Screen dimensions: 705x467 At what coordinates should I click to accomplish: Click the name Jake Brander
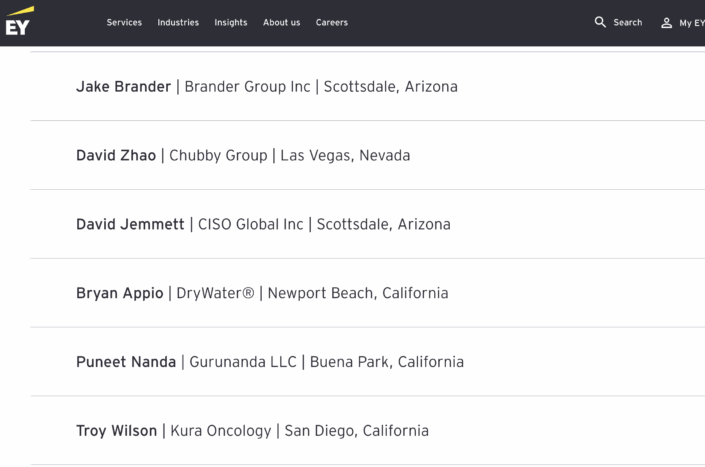click(x=123, y=86)
